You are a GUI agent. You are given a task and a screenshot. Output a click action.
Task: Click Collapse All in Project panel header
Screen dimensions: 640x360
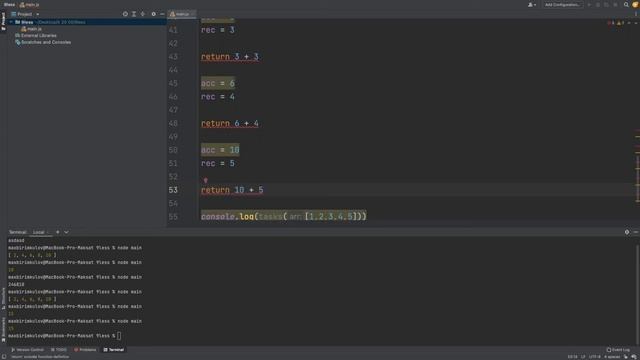142,14
